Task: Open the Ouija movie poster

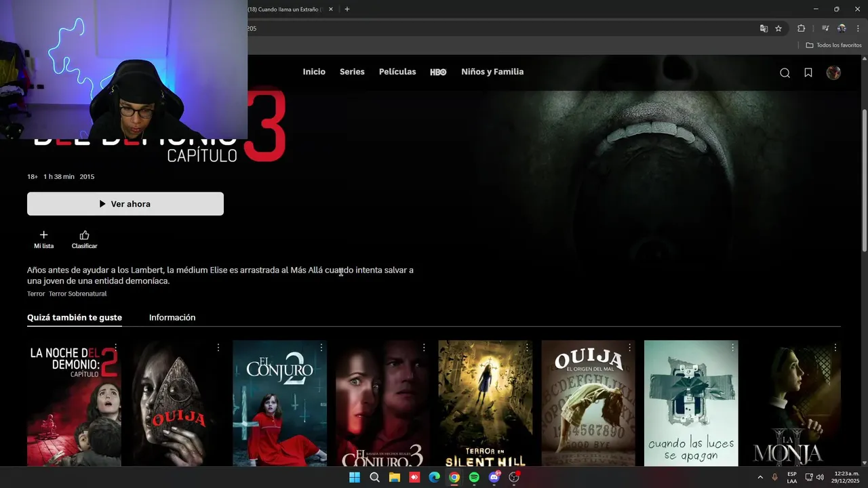Action: coord(177,403)
